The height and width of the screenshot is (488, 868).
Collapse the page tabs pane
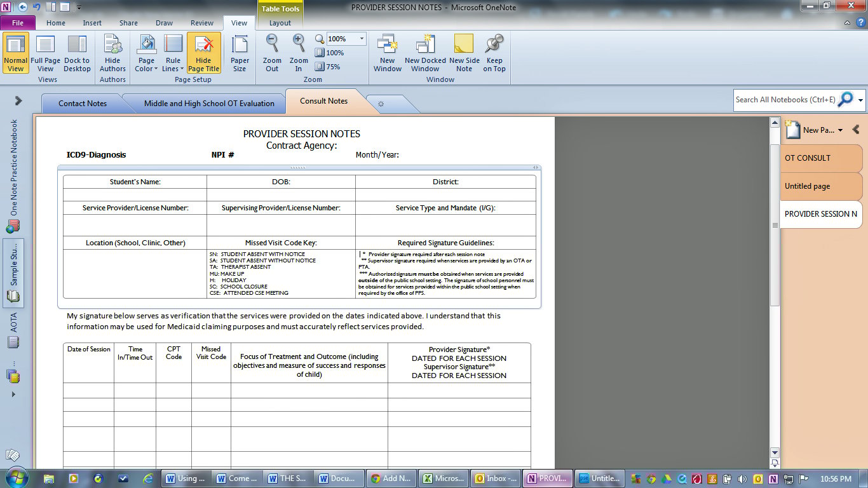coord(856,130)
